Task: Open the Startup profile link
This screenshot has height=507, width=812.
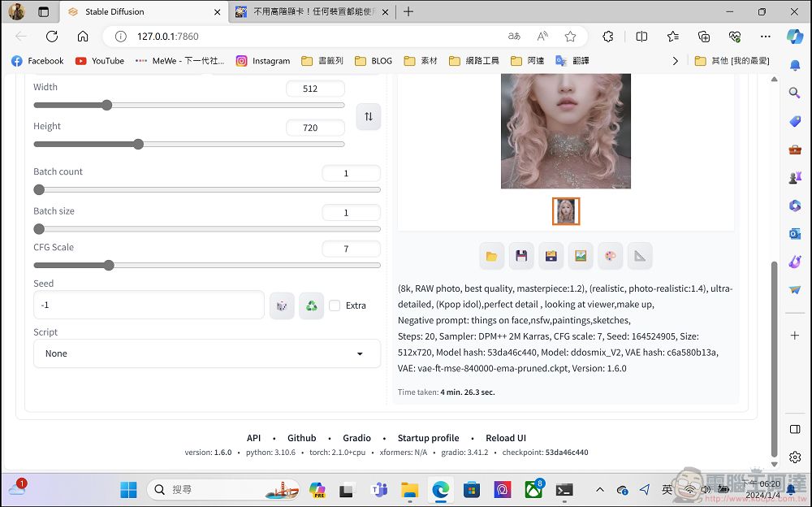Action: click(x=428, y=438)
